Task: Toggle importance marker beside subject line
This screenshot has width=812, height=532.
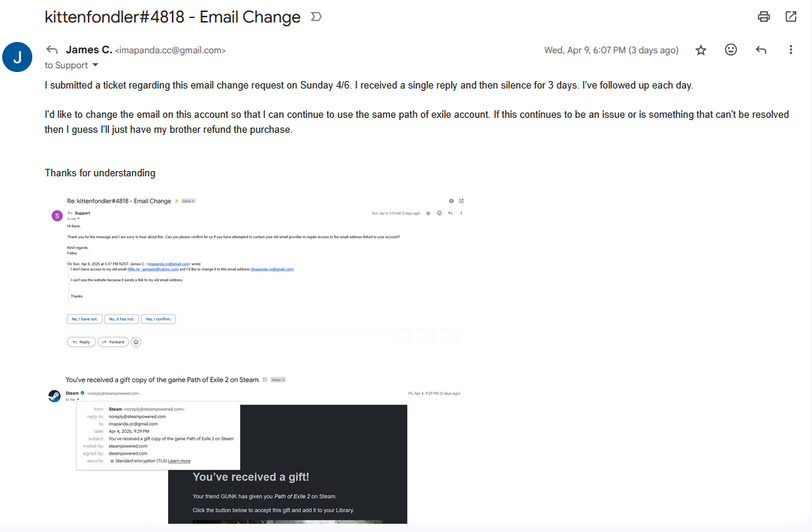Action: coord(316,17)
